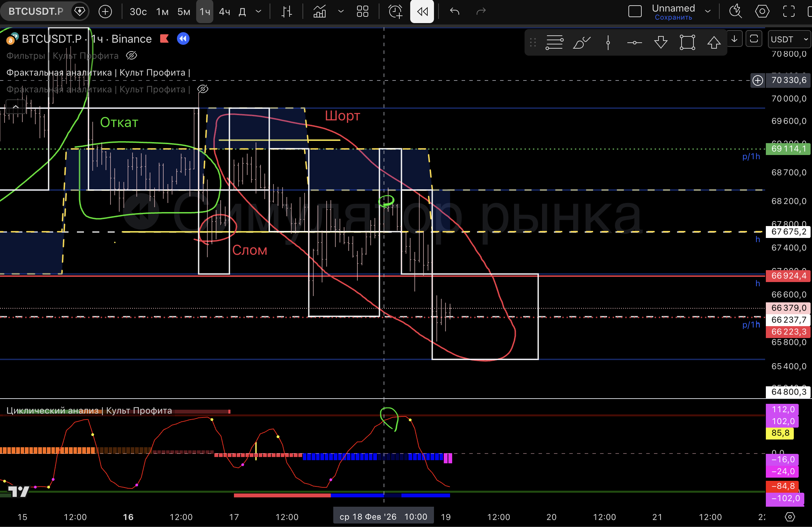Click the bar replay rewind button
The height and width of the screenshot is (527, 812).
[x=422, y=12]
